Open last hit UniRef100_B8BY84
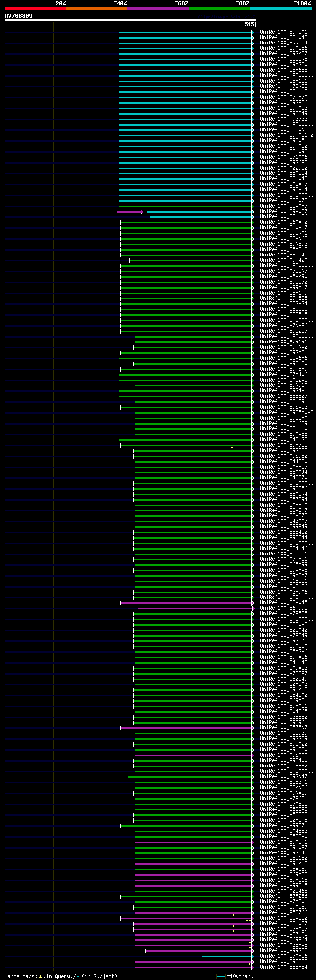 tap(283, 967)
